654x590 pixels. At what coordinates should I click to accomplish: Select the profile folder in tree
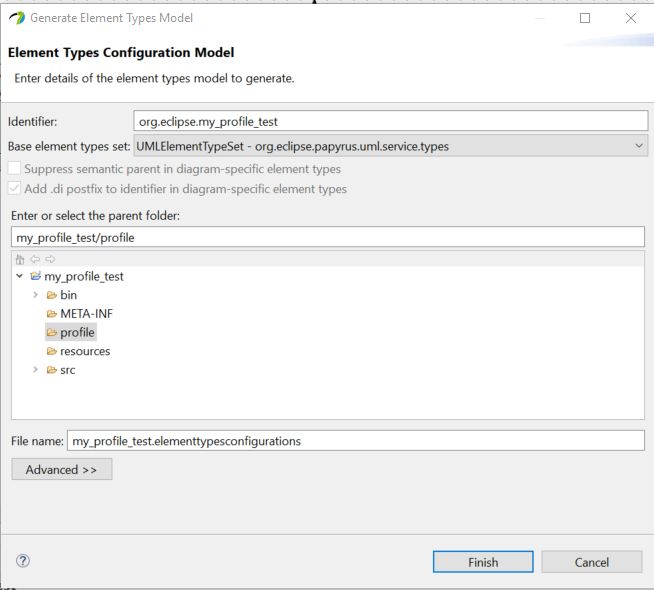[x=77, y=332]
